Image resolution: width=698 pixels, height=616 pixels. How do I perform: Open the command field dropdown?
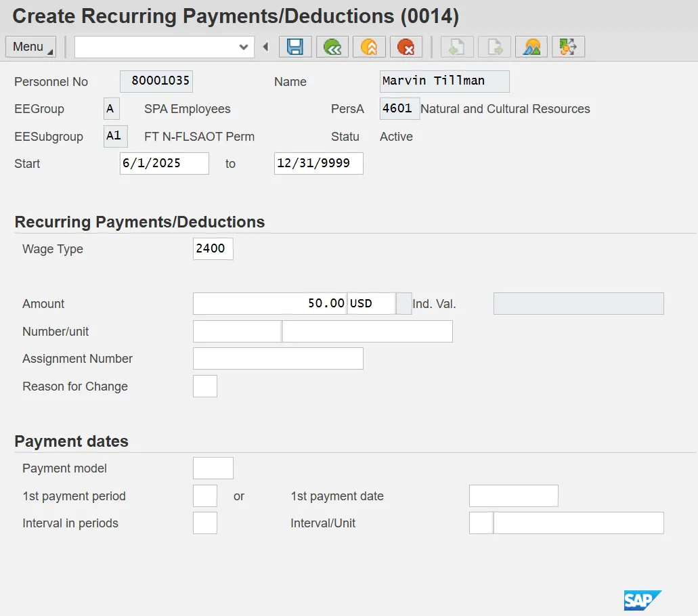coord(244,47)
